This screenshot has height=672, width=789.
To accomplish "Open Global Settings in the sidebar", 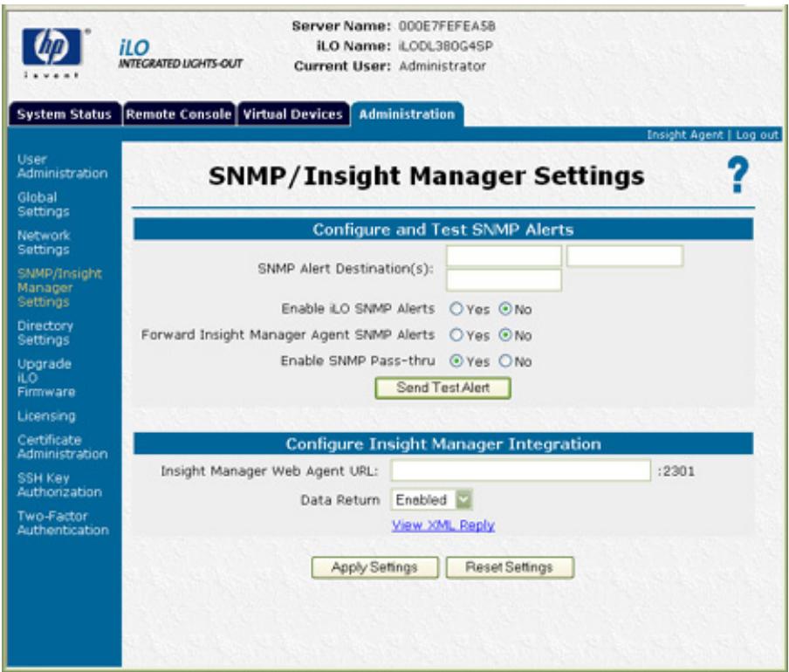I will [43, 204].
